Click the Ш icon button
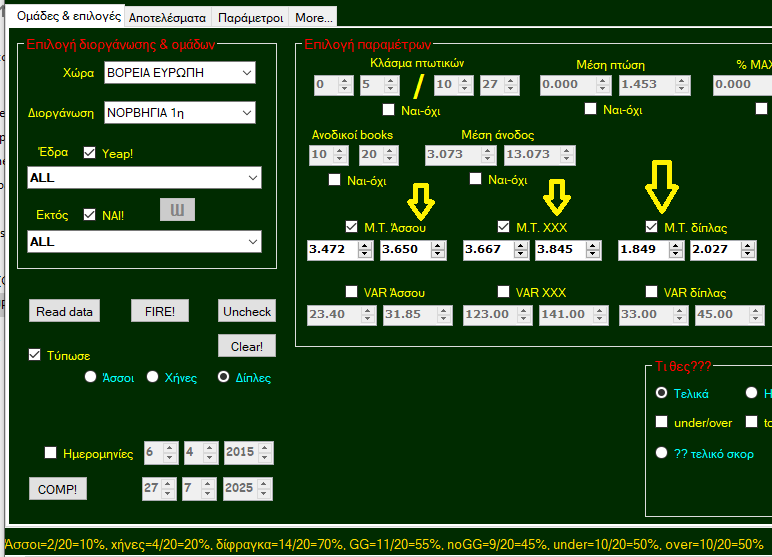The width and height of the screenshot is (772, 557). (177, 209)
